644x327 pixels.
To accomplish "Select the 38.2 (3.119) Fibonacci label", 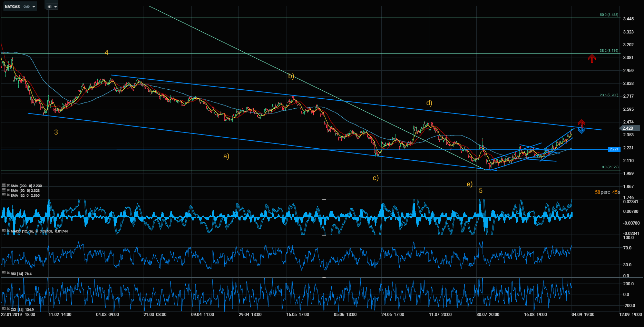I will [x=609, y=51].
